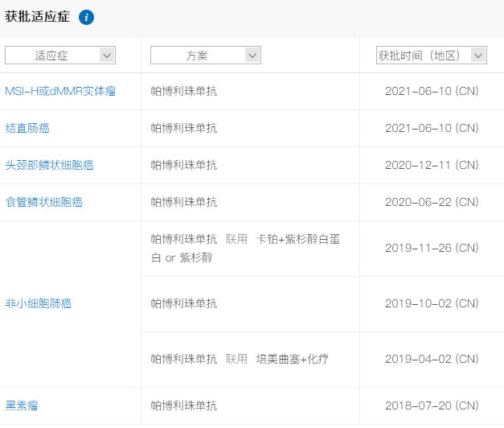Open the MSI-H或dMMR实体瘤 indication link
This screenshot has height=428, width=504.
click(x=60, y=92)
